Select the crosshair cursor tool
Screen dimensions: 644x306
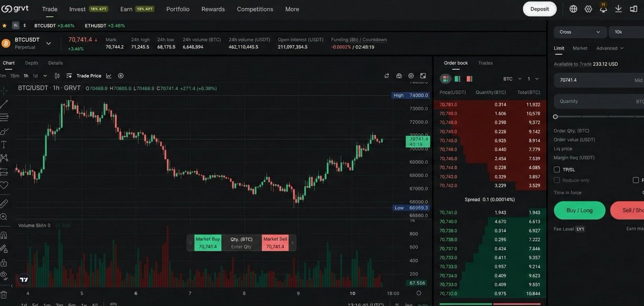pos(4,90)
